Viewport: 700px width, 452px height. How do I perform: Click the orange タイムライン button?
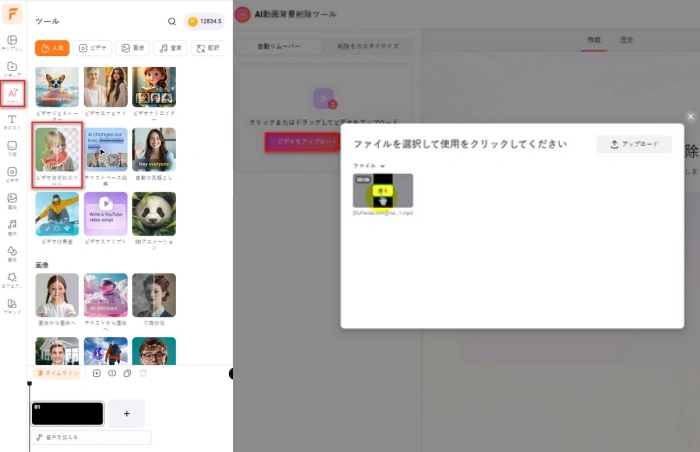(57, 373)
